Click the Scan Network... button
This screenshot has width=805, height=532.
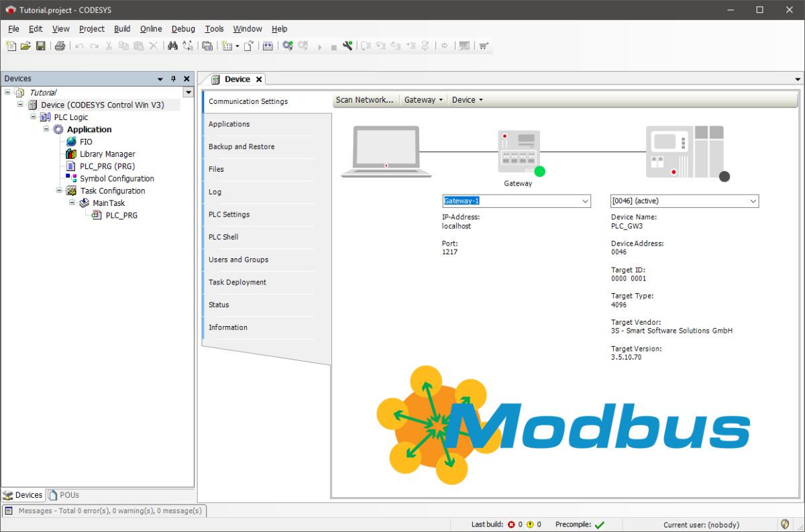pyautogui.click(x=365, y=100)
